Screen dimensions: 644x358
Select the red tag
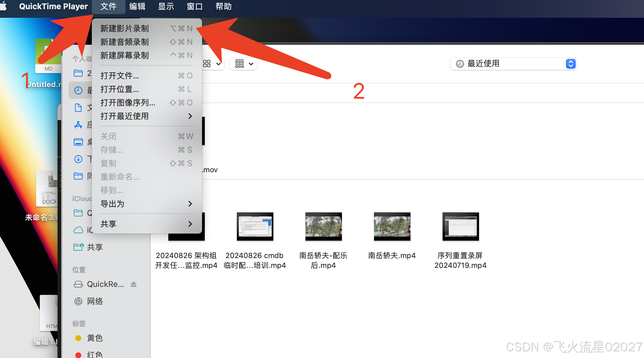click(x=94, y=354)
